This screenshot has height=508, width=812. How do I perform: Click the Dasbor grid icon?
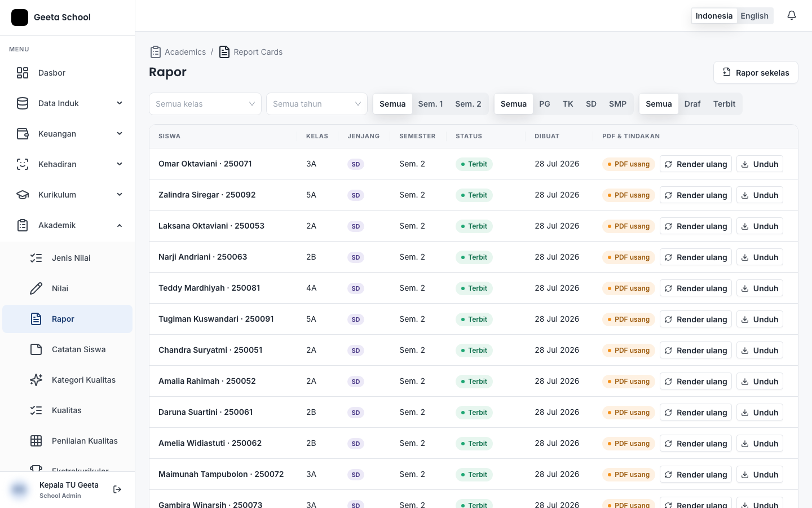[23, 73]
